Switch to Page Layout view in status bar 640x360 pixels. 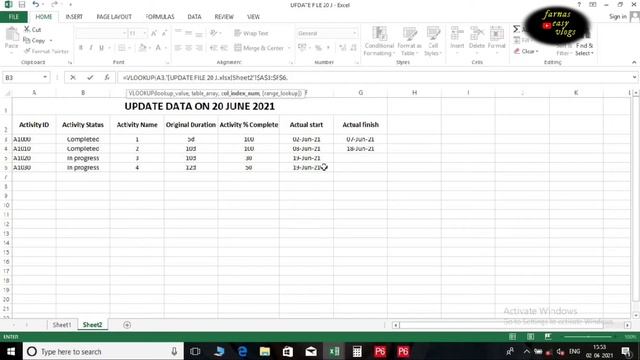tap(530, 337)
